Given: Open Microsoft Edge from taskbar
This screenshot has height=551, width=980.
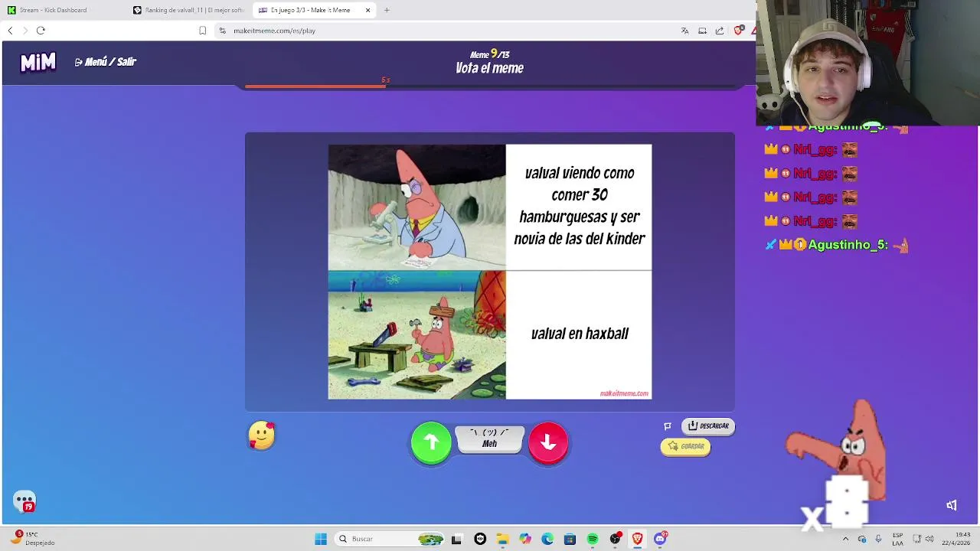Looking at the screenshot, I should (547, 539).
